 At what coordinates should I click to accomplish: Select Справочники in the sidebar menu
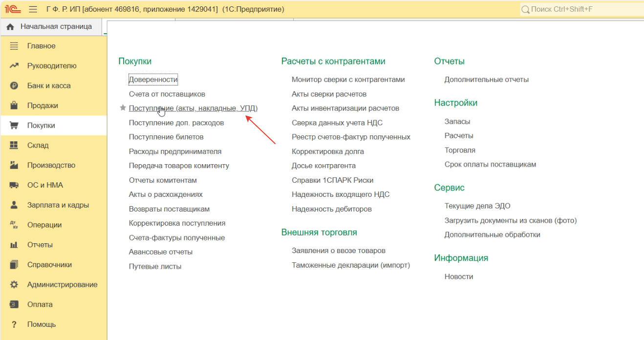[49, 265]
